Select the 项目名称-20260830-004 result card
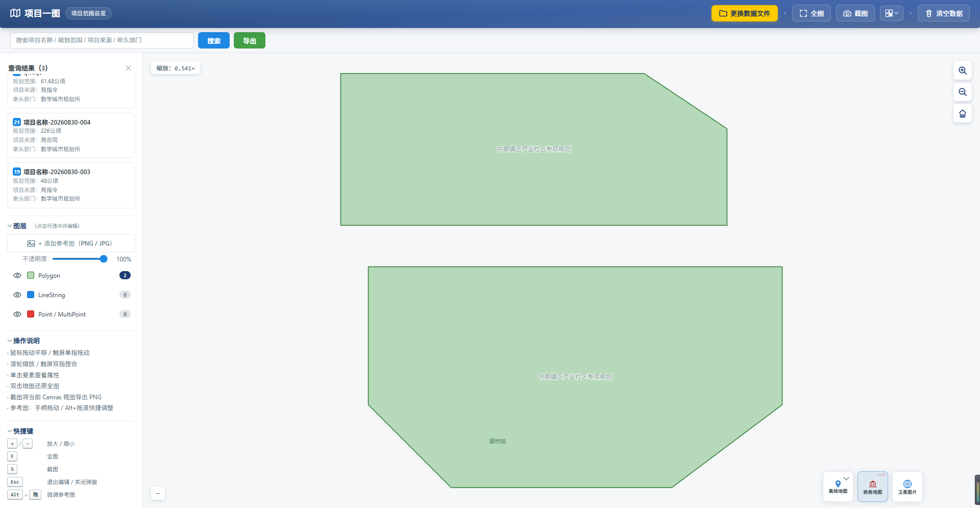 coord(71,135)
